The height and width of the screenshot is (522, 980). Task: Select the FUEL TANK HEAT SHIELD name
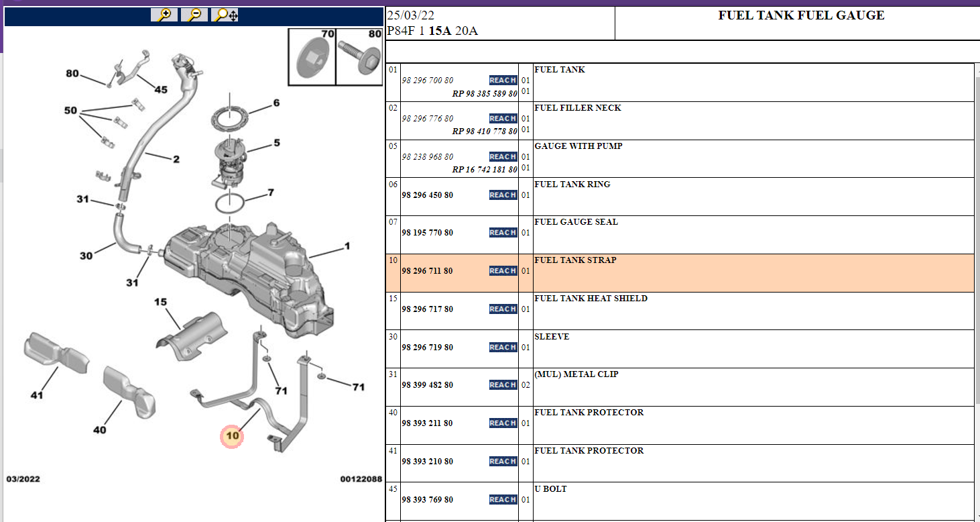pyautogui.click(x=591, y=299)
